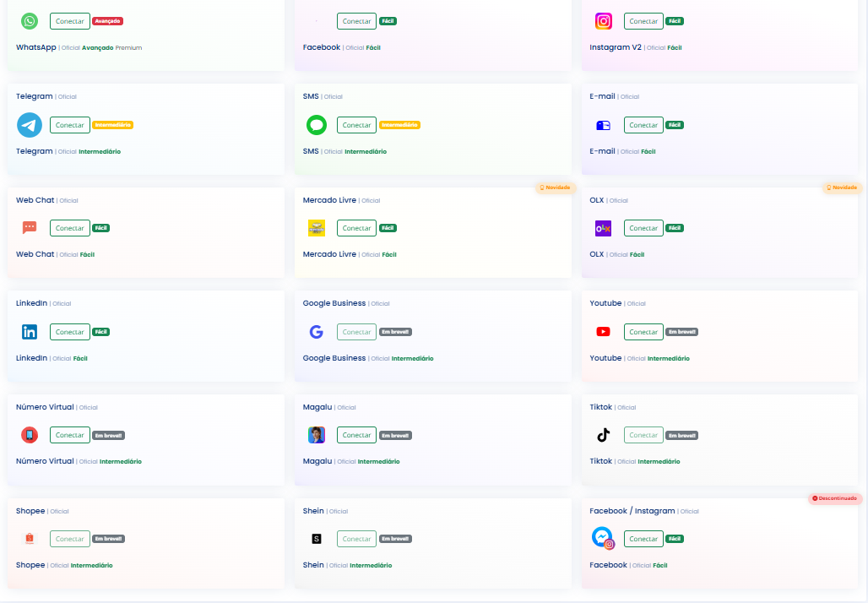Select the LinkedIn logo icon
The image size is (868, 603).
(x=30, y=332)
